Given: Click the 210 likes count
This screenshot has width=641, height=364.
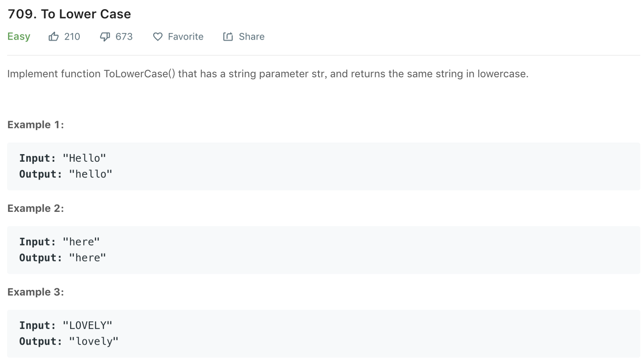Looking at the screenshot, I should (72, 37).
